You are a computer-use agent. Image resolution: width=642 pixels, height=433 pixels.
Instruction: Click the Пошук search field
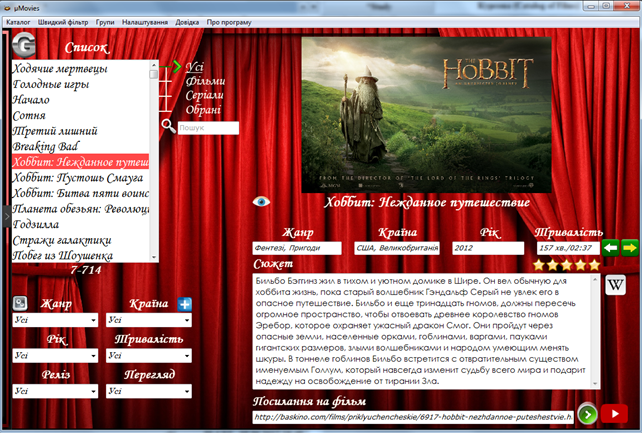click(x=208, y=128)
